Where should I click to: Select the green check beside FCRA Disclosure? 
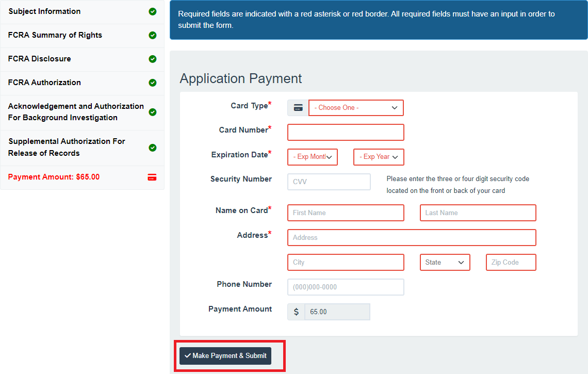(x=152, y=59)
